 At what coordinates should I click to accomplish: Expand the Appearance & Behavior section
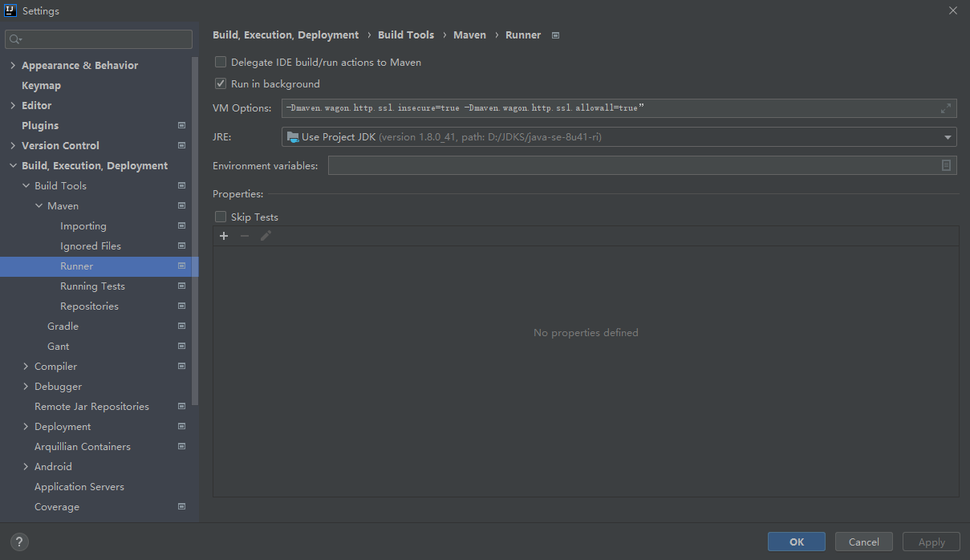pyautogui.click(x=12, y=65)
